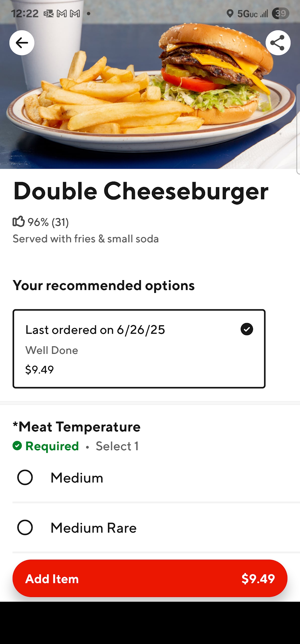
Task: Tap the thumbs-up rating icon
Action: pos(19,222)
